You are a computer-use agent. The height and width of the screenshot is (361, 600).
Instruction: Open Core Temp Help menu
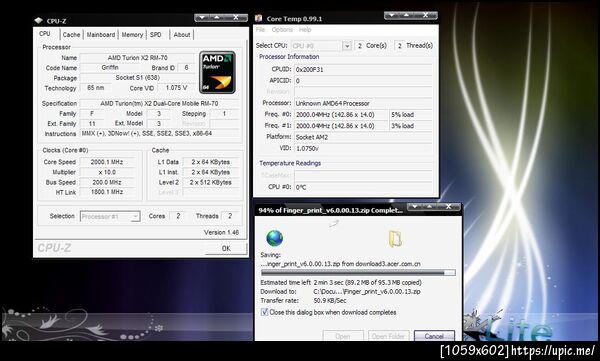pos(305,30)
